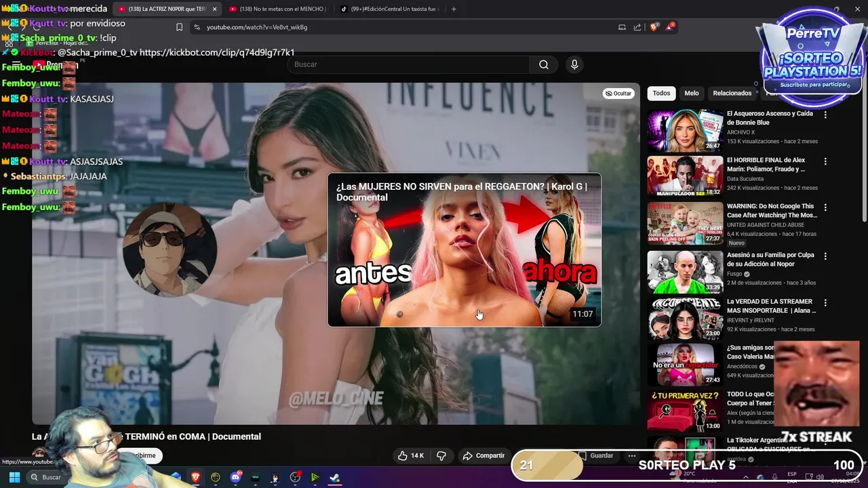Dislike the video with thumbs-down icon
868x488 pixels.
point(441,455)
